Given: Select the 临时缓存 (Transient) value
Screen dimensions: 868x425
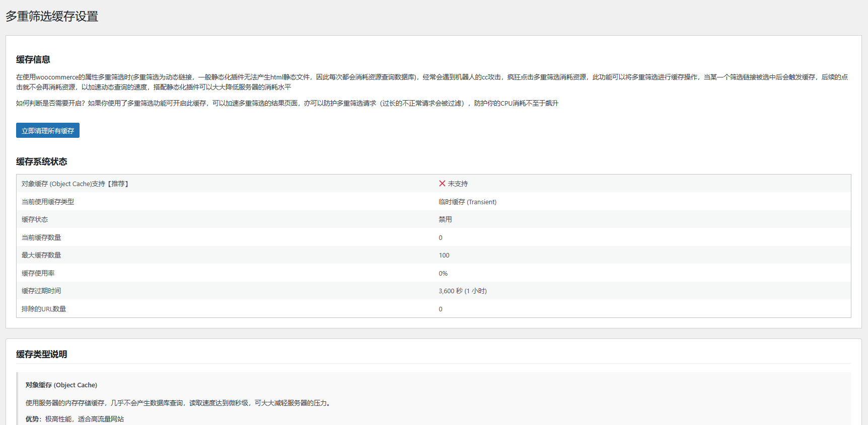Looking at the screenshot, I should 467,202.
